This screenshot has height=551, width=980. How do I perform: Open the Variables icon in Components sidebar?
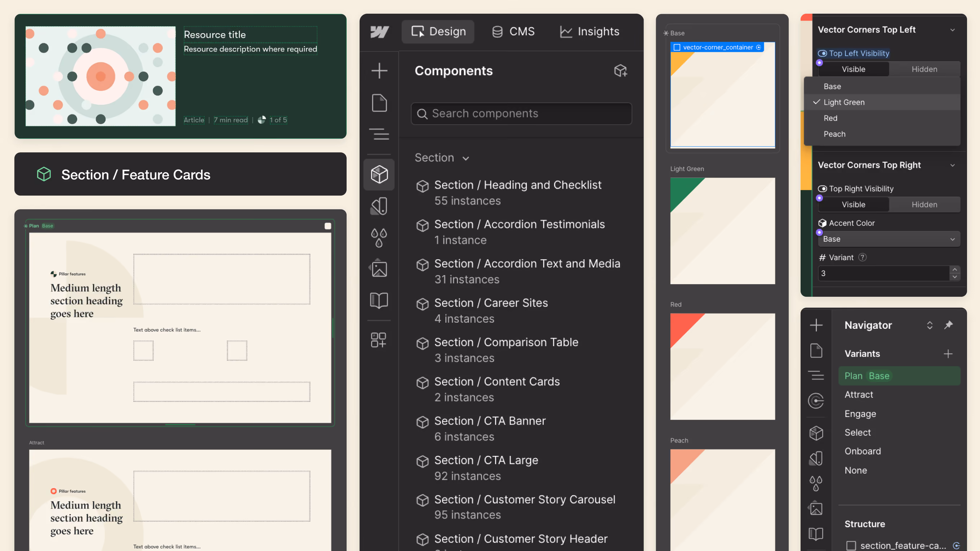(x=379, y=206)
